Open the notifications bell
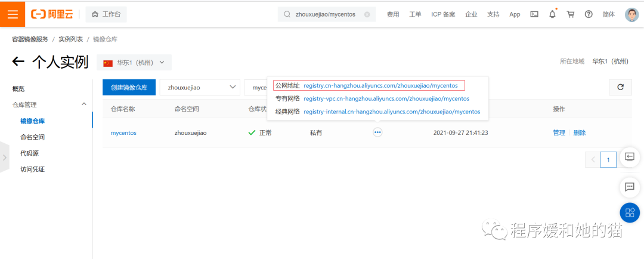The width and height of the screenshot is (644, 259). point(552,14)
